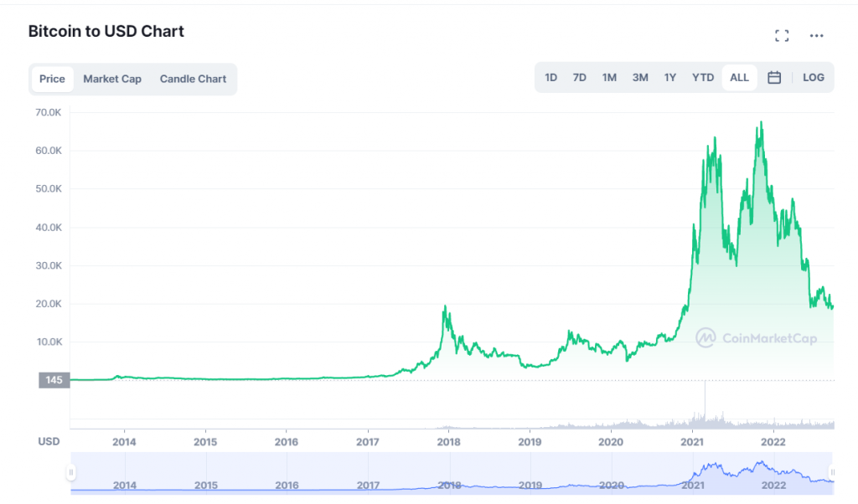The image size is (858, 504).
Task: Select the 1D time range
Action: point(551,77)
